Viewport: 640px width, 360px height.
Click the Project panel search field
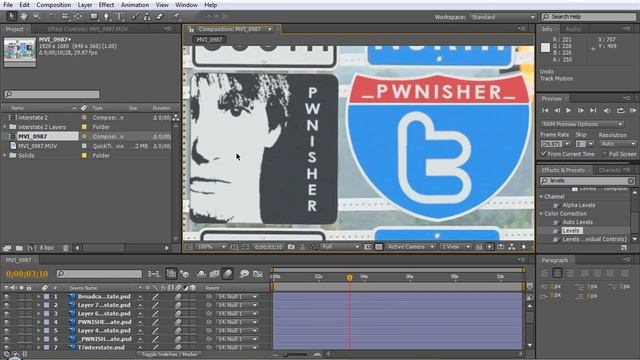point(52,94)
